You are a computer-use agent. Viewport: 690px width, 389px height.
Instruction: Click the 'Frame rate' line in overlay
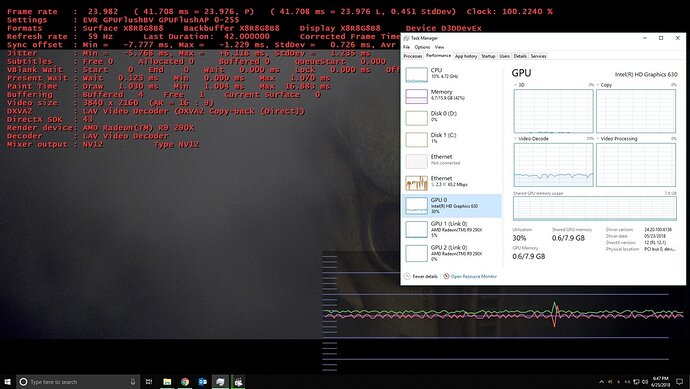point(279,11)
